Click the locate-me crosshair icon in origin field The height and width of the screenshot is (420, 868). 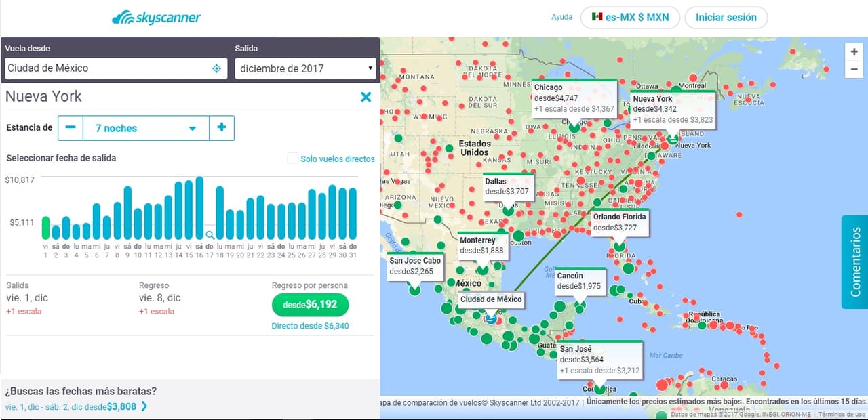[216, 68]
